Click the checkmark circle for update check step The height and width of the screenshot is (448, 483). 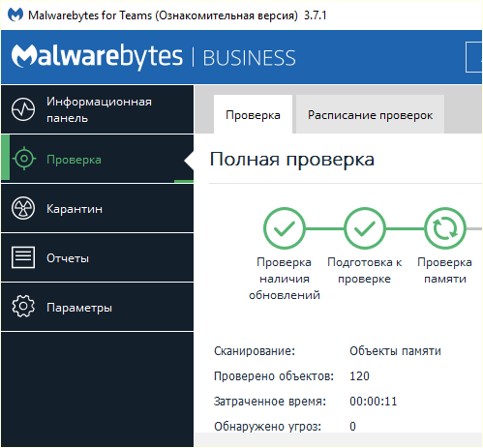(x=285, y=228)
